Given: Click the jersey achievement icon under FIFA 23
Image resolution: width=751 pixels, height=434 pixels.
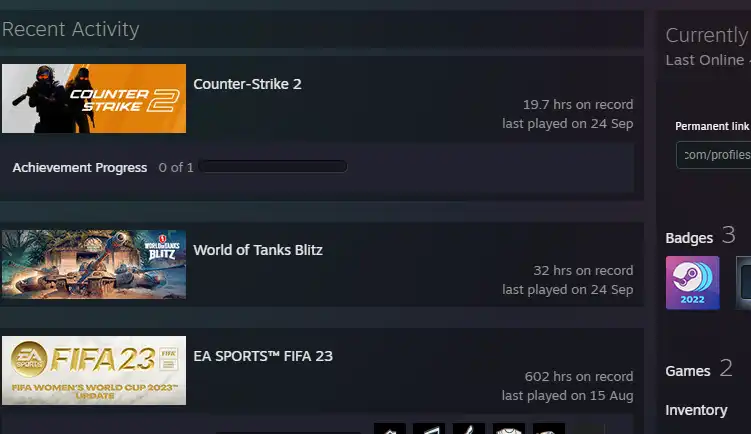Looking at the screenshot, I should [x=509, y=428].
